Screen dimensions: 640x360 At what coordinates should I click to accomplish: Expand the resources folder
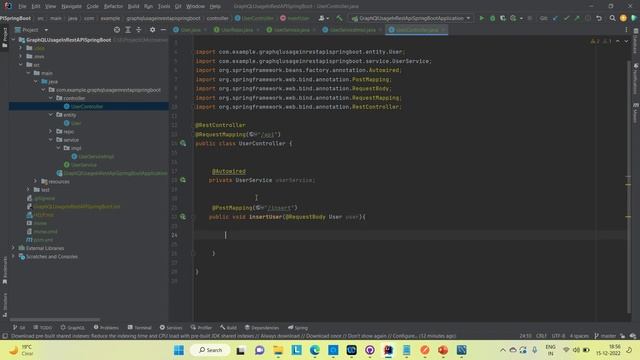pos(36,181)
